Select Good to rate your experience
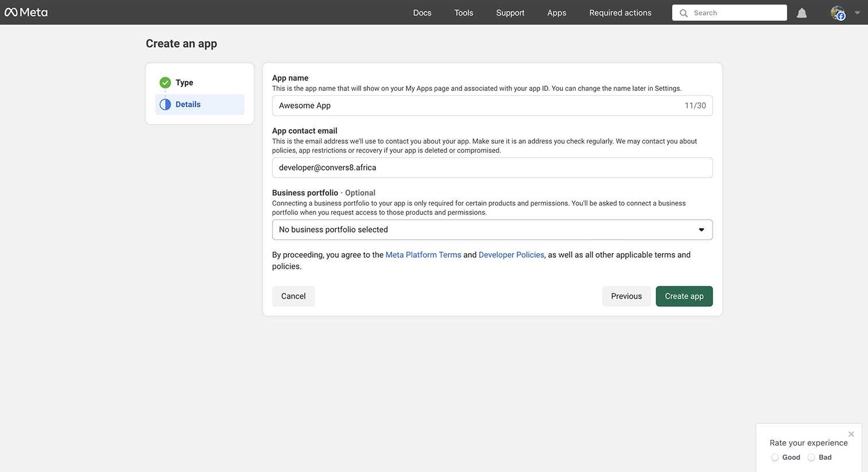868x472 pixels. (775, 457)
